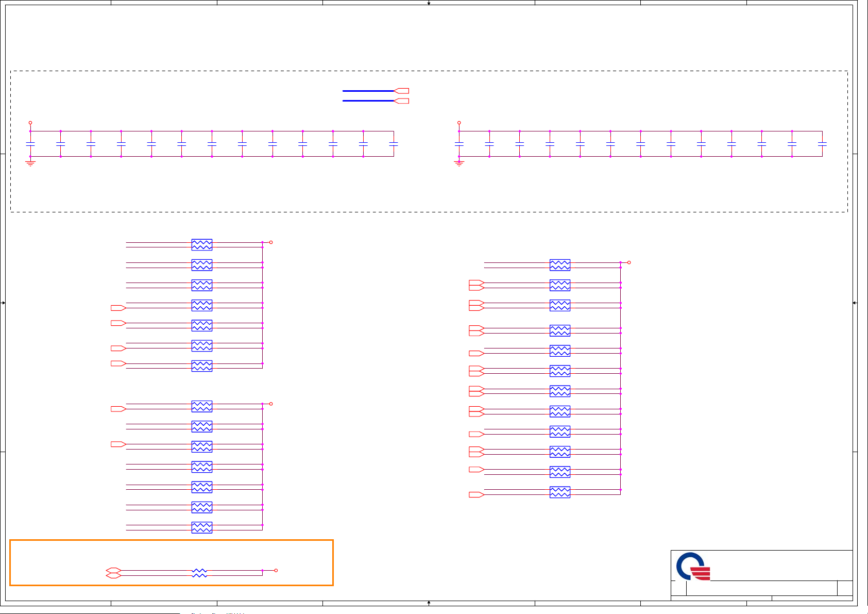Select the lower blue bus off-page connector
This screenshot has width=868, height=614.
click(x=401, y=101)
